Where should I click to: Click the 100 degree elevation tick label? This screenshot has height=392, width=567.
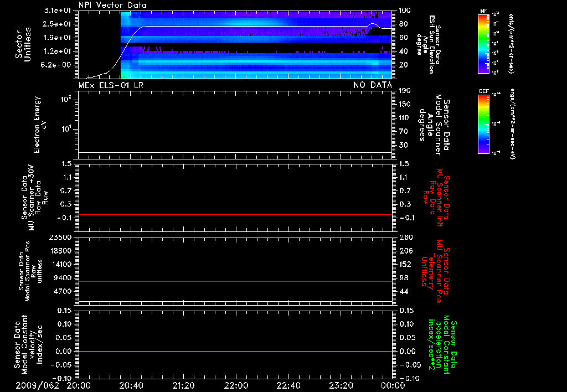point(405,11)
